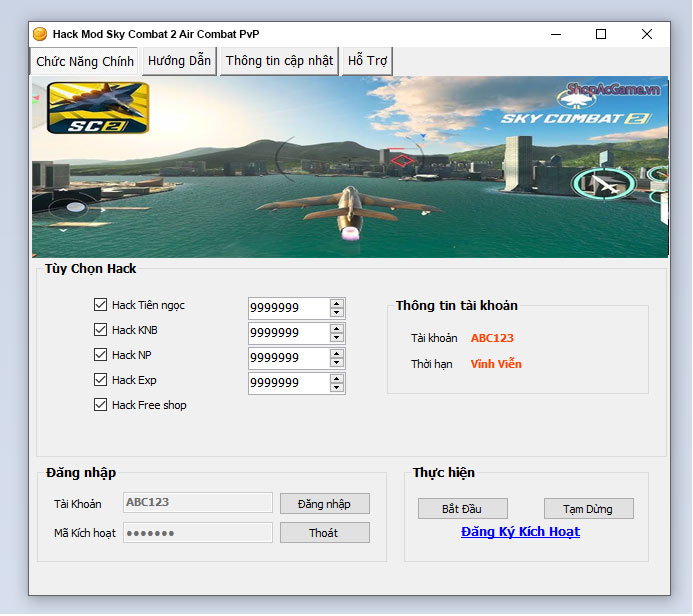693x616 pixels.
Task: Toggle the Hack KNB checkbox
Action: point(100,330)
